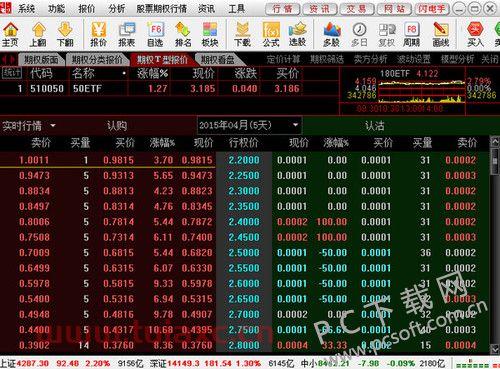Click the 行情 button at top right
Viewport: 500px width, 369px height.
(283, 9)
